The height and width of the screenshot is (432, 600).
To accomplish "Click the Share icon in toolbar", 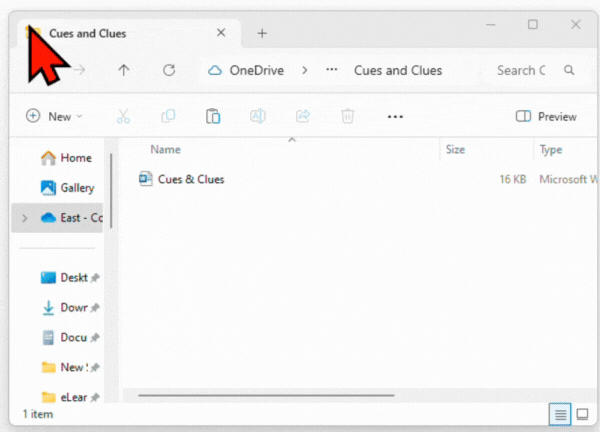I will [x=303, y=116].
